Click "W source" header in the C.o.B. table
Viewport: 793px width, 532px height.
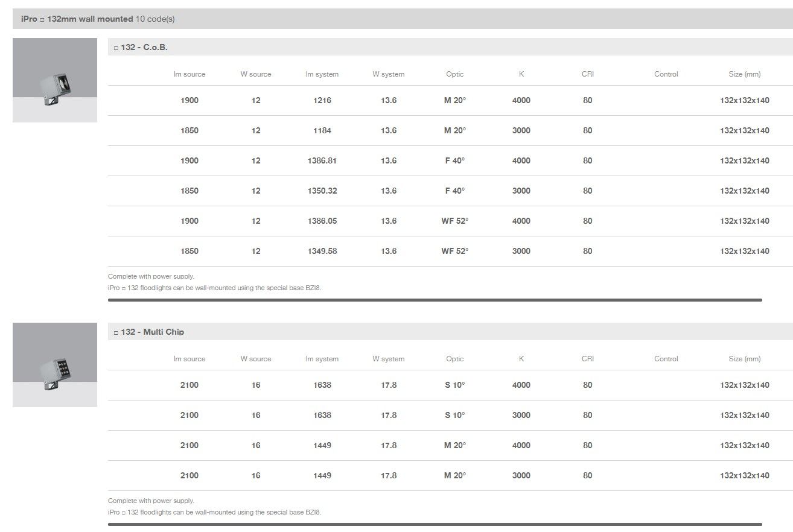point(256,74)
